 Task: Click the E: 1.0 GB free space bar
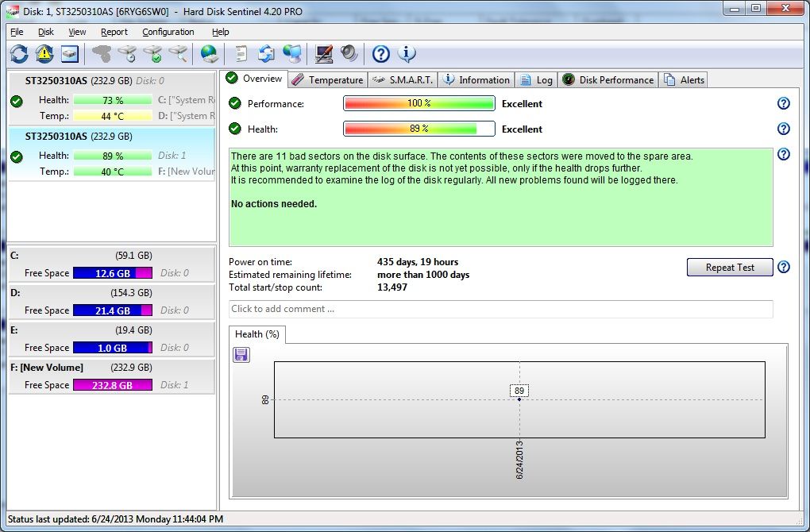click(x=113, y=348)
